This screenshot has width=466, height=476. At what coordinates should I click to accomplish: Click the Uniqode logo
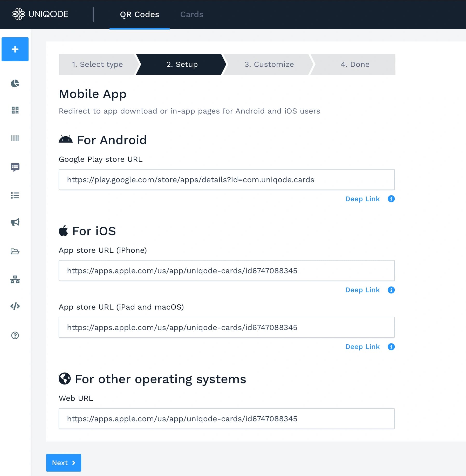(40, 14)
